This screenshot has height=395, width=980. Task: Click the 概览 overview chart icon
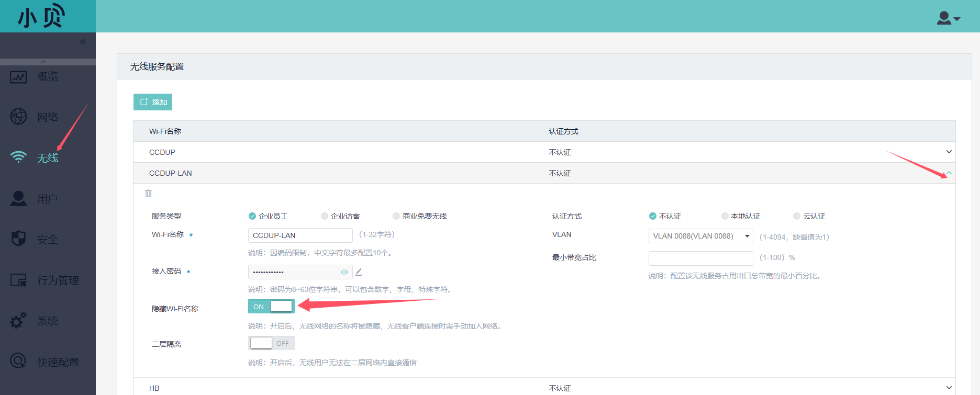pos(18,77)
